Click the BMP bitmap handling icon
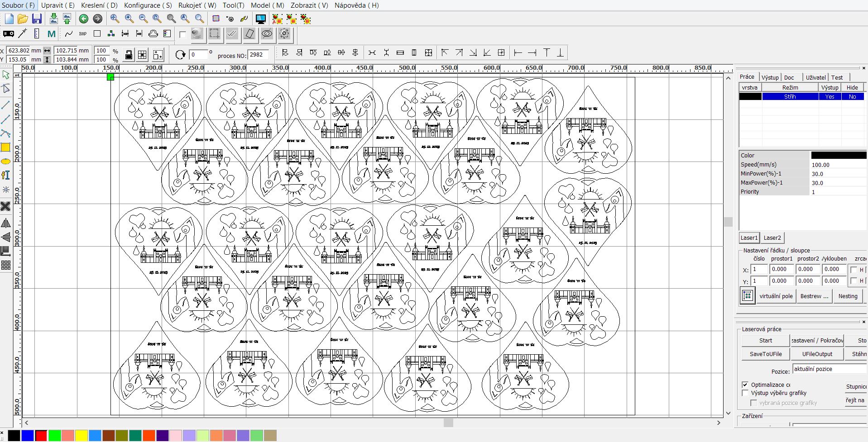This screenshot has width=868, height=442. (82, 34)
